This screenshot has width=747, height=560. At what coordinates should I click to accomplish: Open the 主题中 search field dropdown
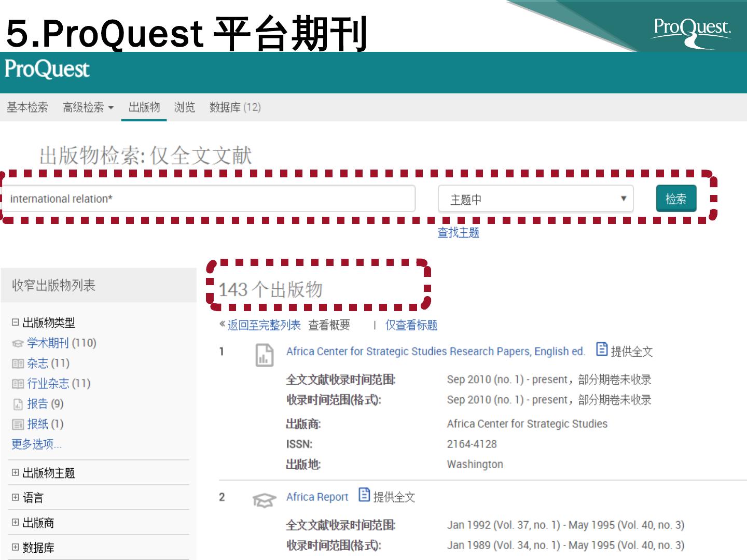tap(536, 199)
